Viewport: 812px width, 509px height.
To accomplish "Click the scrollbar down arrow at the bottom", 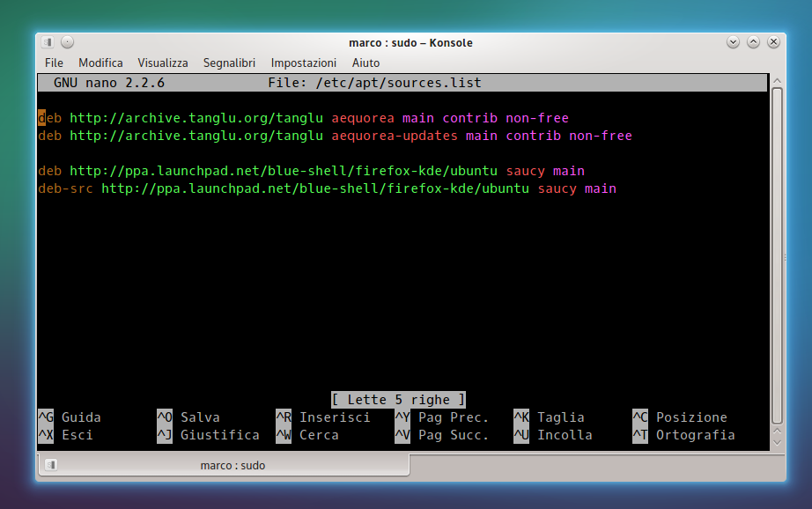I will point(777,443).
